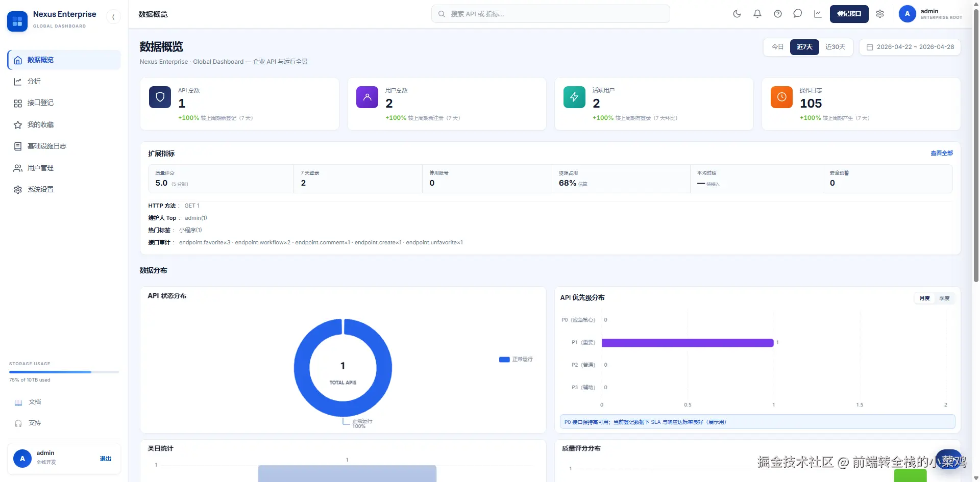
Task: Click the 查看全部 link
Action: tap(941, 153)
